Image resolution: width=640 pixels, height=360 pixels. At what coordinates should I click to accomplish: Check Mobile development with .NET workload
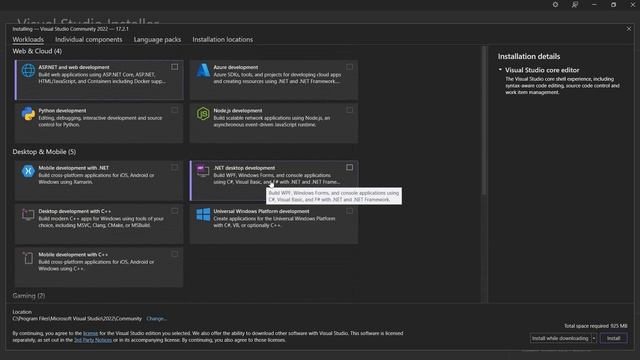point(175,167)
